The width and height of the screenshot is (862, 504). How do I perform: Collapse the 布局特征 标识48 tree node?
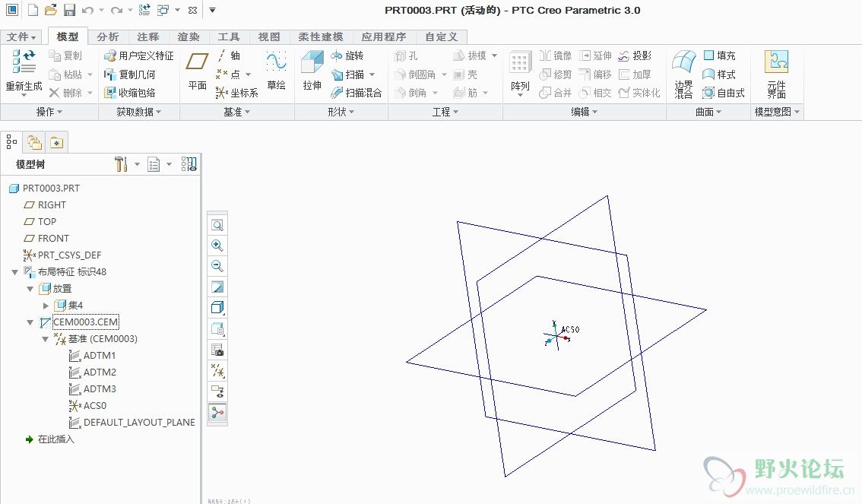15,272
